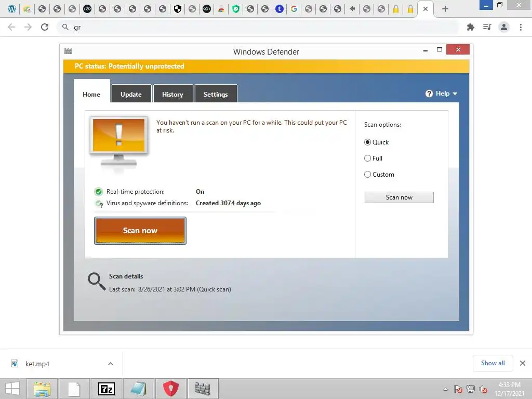Open the black shield icon browser tab
Screen dimensions: 532x399
(178, 9)
